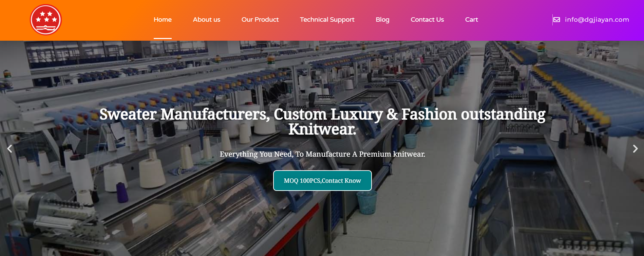644x256 pixels.
Task: Click the Sweater Manufacturers headline text
Action: pyautogui.click(x=322, y=121)
